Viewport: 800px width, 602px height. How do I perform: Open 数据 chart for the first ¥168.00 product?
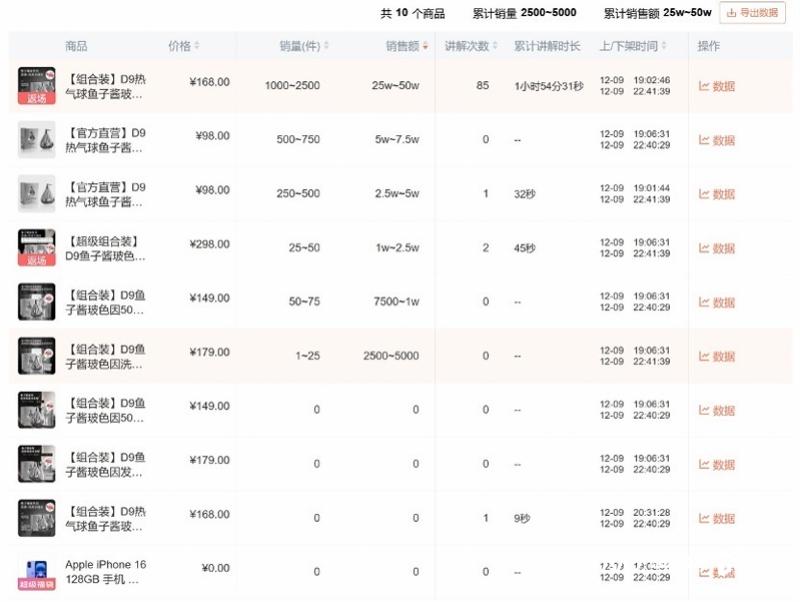tap(717, 86)
